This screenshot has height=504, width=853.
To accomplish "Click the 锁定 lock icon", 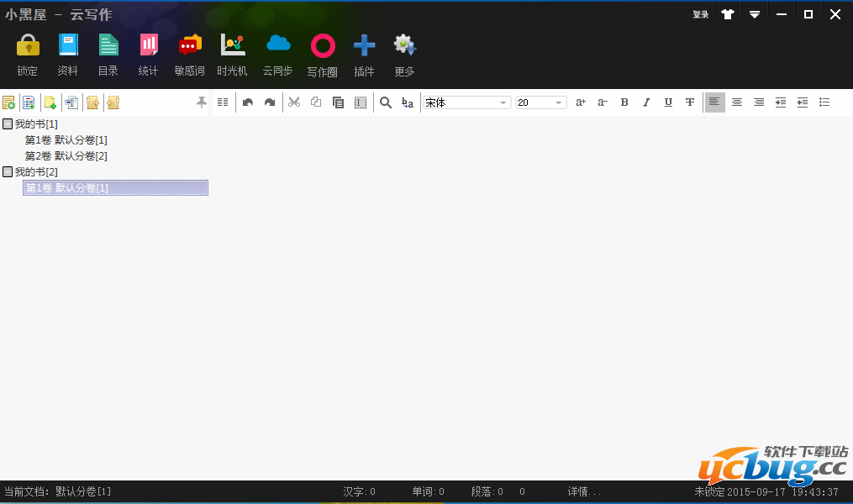I will [x=28, y=46].
